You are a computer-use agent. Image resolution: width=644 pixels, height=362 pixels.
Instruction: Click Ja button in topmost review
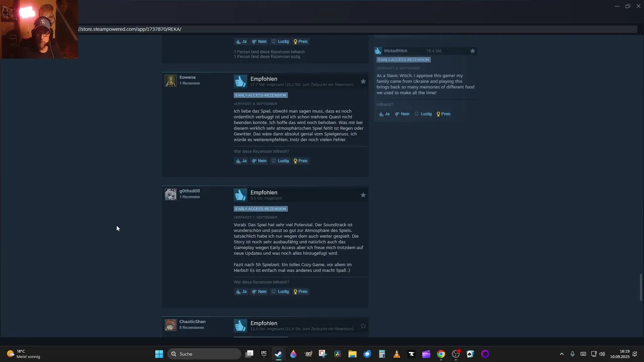[241, 42]
